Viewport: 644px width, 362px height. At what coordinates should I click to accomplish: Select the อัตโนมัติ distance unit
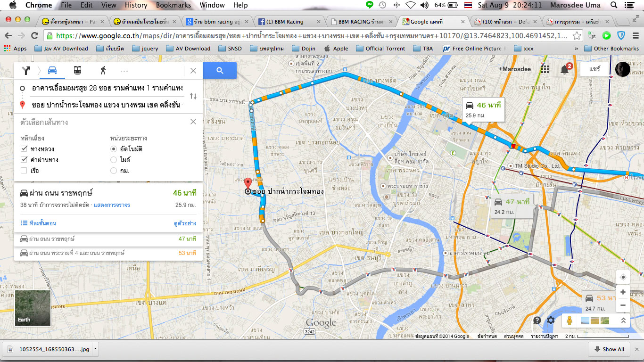click(113, 149)
